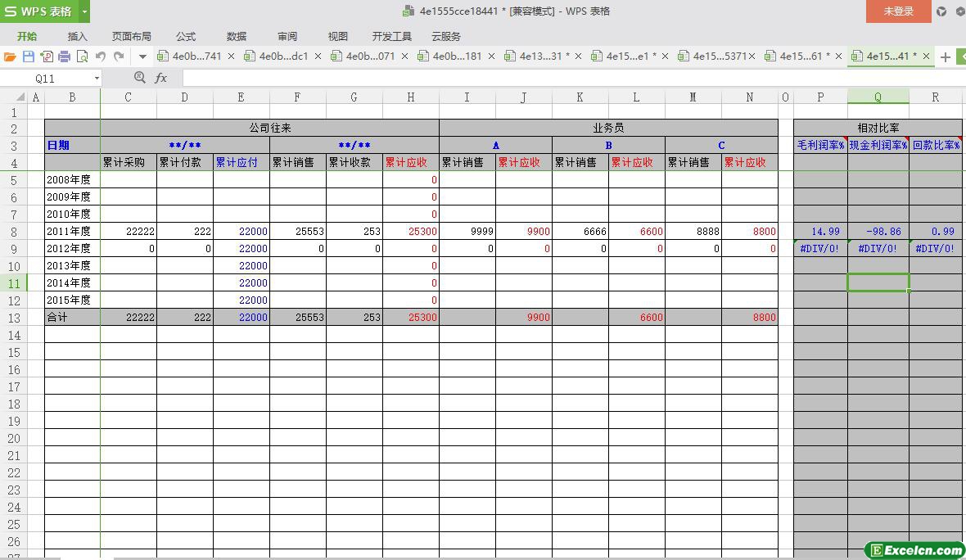Click the 日期 cell in column B

click(72, 146)
